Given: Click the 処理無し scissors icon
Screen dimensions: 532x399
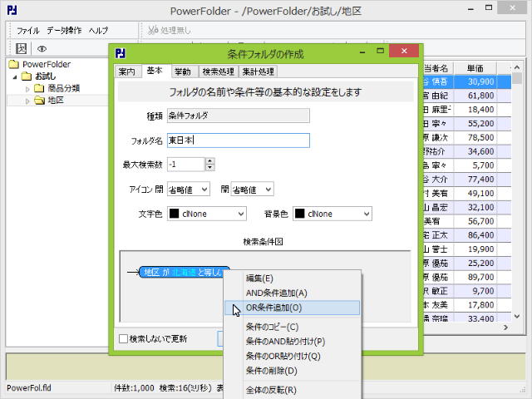Looking at the screenshot, I should click(153, 30).
